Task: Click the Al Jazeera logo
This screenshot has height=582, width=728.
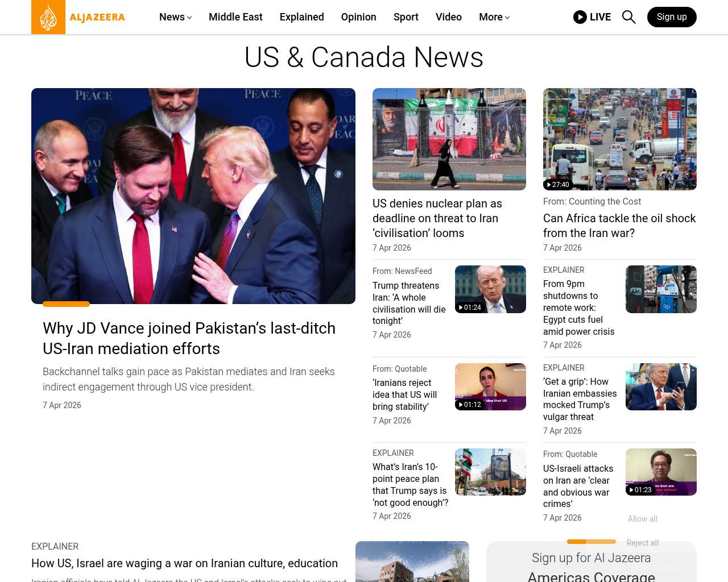Action: (78, 17)
